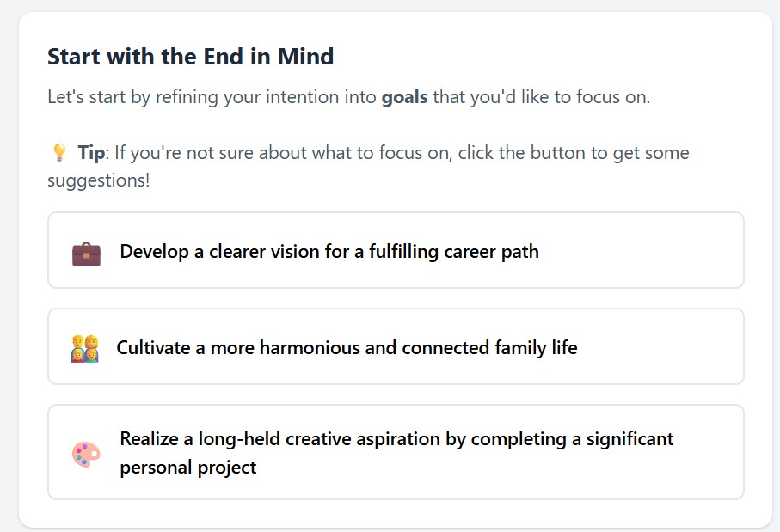Screen dimensions: 780x532
Task: Click the family emoji icon
Action: point(84,349)
